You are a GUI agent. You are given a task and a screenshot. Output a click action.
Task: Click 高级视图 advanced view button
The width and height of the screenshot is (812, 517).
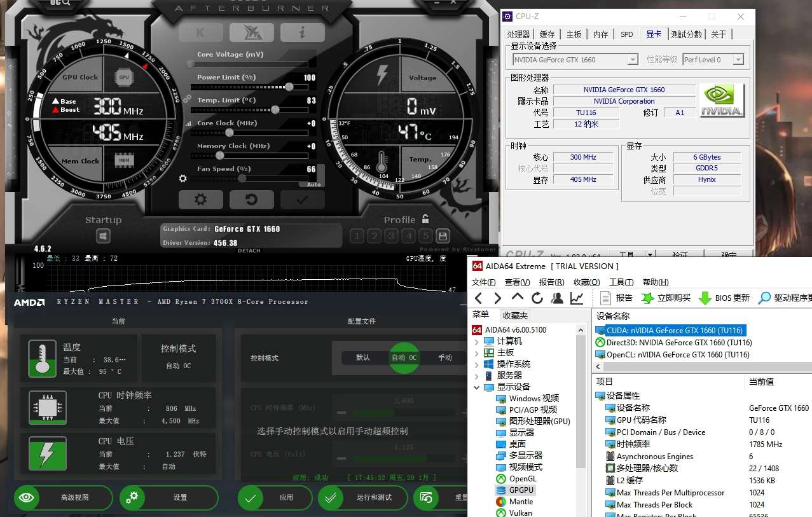pos(64,497)
